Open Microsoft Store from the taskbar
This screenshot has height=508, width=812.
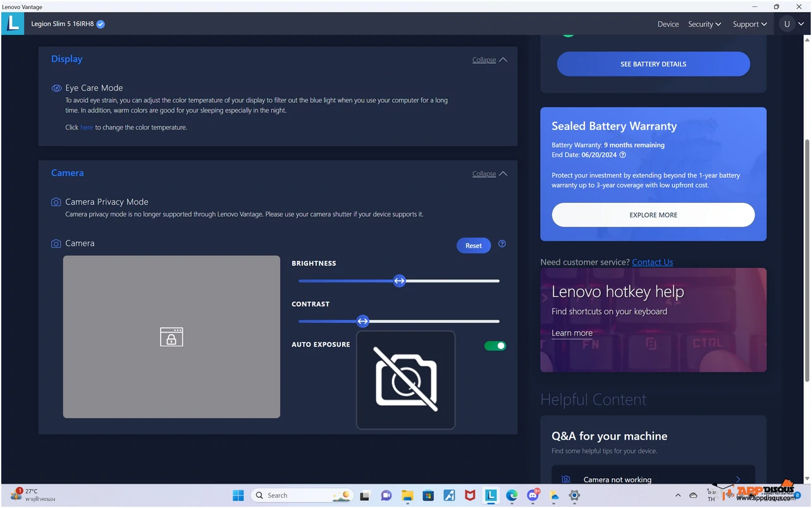[x=428, y=495]
